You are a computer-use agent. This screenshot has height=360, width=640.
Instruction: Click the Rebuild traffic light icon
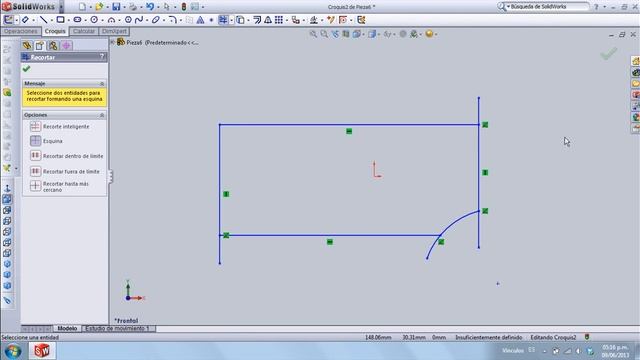[184, 7]
